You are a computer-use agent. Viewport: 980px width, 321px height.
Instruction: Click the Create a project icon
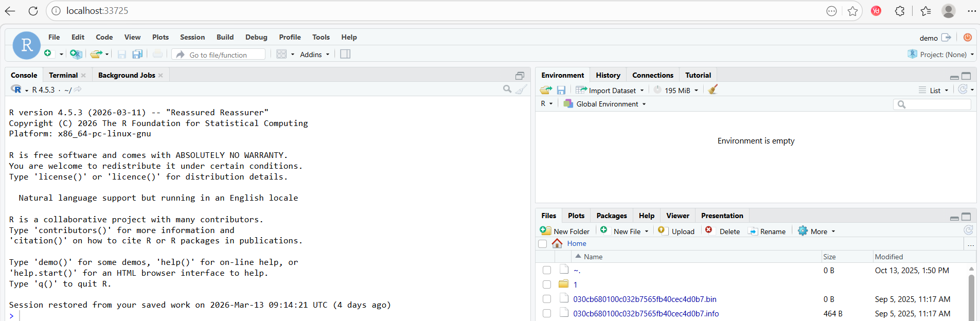point(76,54)
